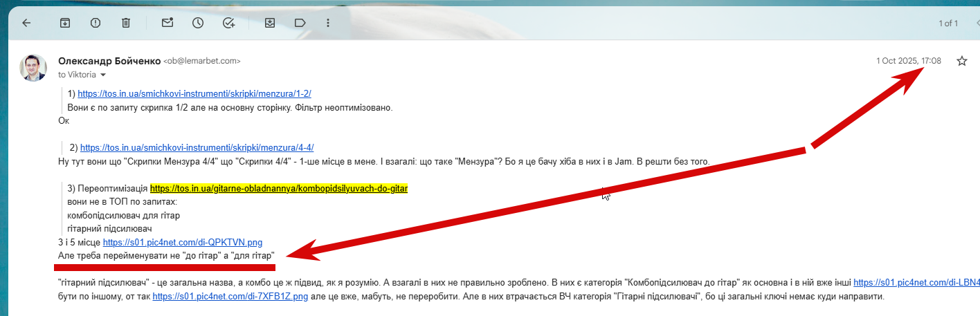Star the message from Олександр Бойченко

click(x=961, y=61)
